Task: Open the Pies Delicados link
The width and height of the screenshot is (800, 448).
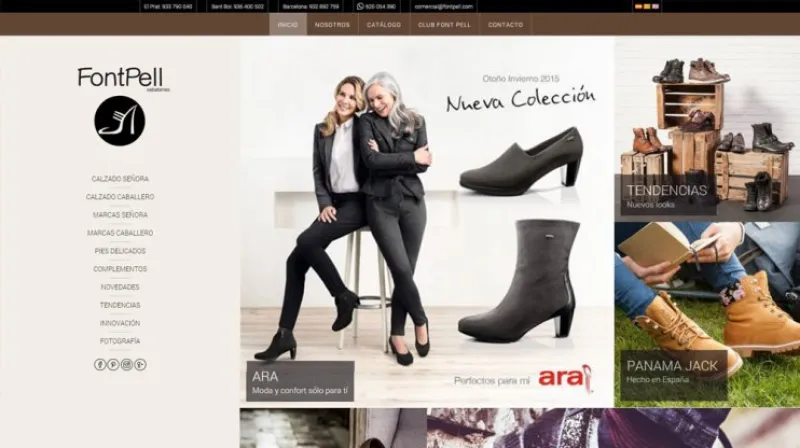Action: coord(120,251)
